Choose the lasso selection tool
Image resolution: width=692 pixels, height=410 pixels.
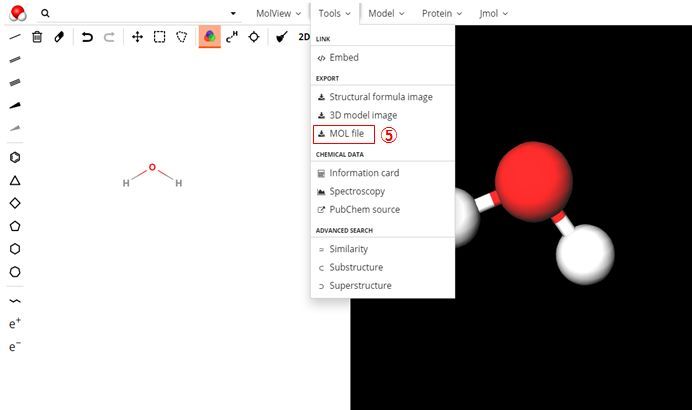[x=181, y=37]
